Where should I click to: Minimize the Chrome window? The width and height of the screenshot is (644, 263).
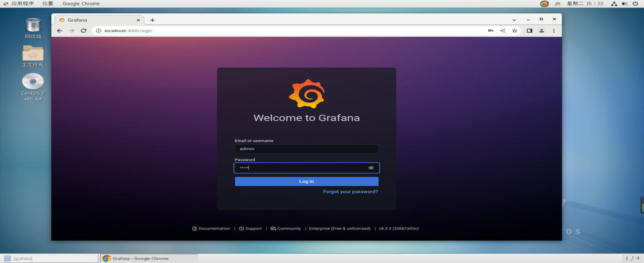528,20
